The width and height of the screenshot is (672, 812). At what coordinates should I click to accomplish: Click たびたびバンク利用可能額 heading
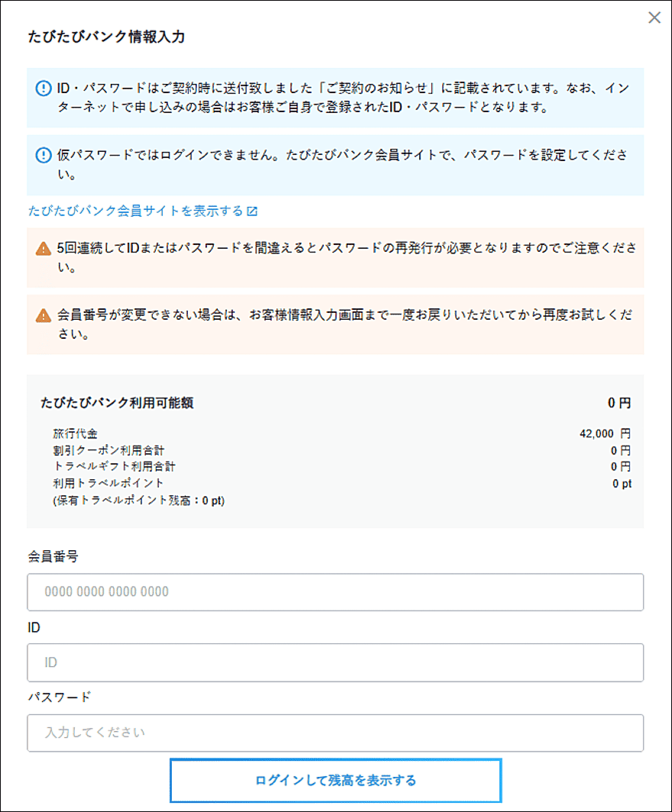click(117, 403)
